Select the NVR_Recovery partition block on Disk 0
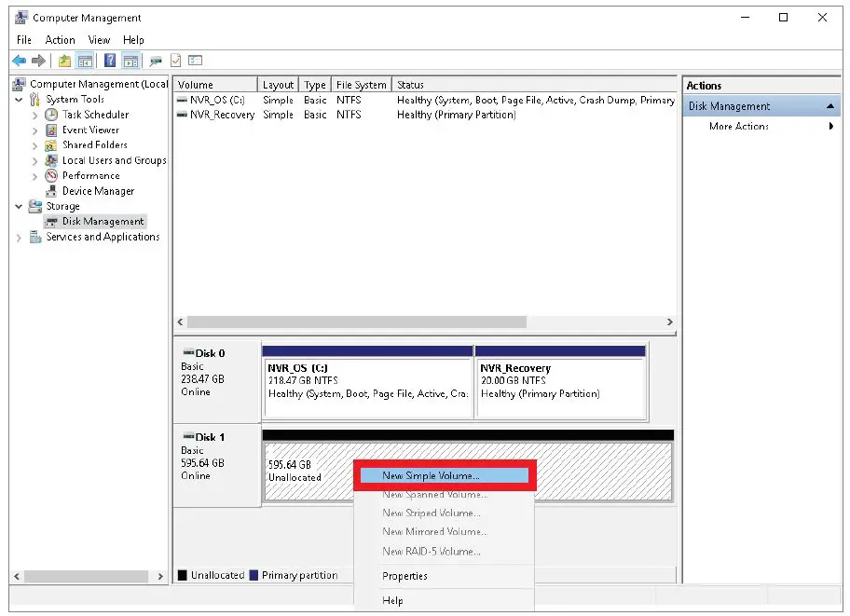This screenshot has width=850, height=616. click(x=559, y=382)
